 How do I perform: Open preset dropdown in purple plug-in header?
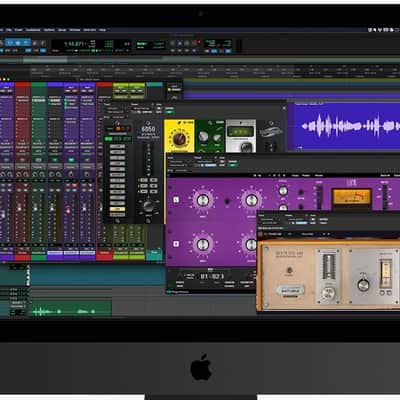point(205,162)
